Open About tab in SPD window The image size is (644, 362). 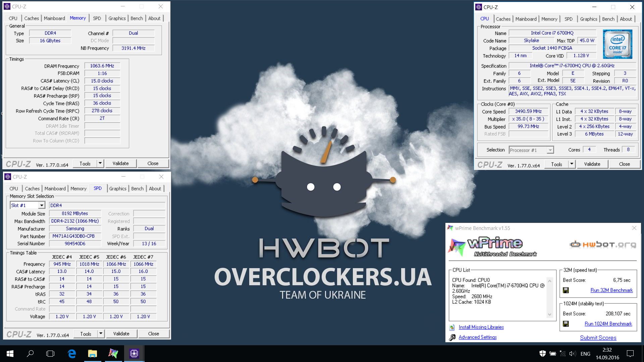[155, 189]
